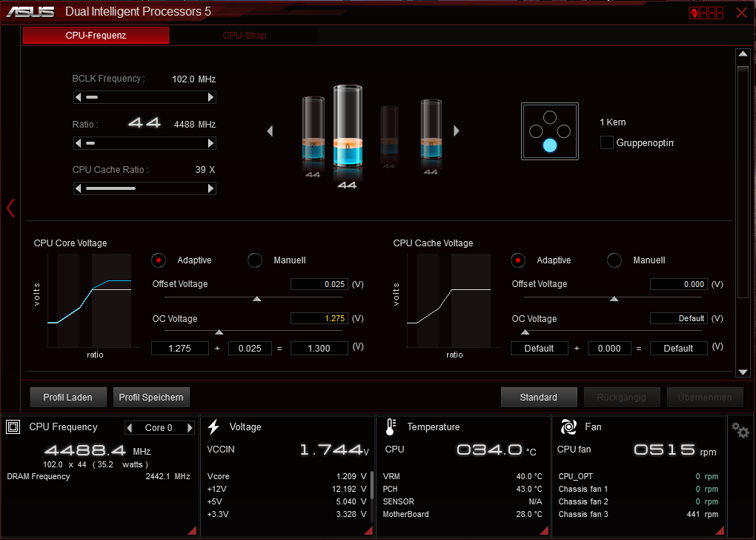The height and width of the screenshot is (540, 756).
Task: Decrease CPU Cache Ratio with left arrow
Action: (x=78, y=188)
